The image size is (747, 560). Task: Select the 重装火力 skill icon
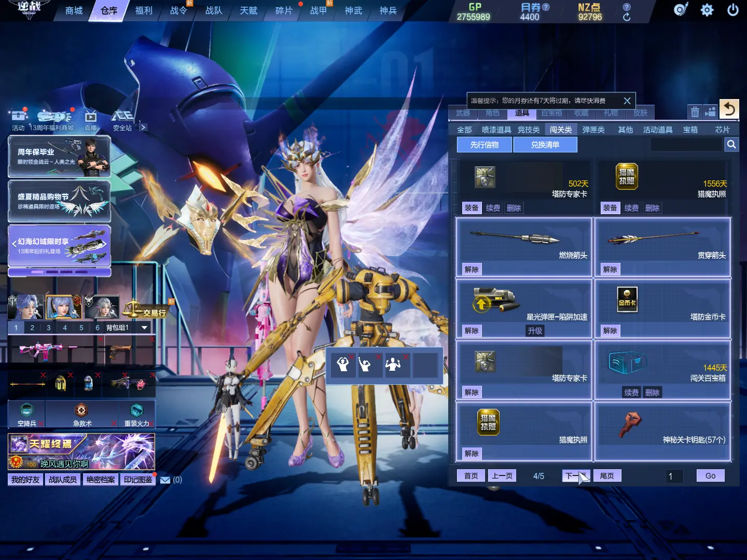click(137, 414)
